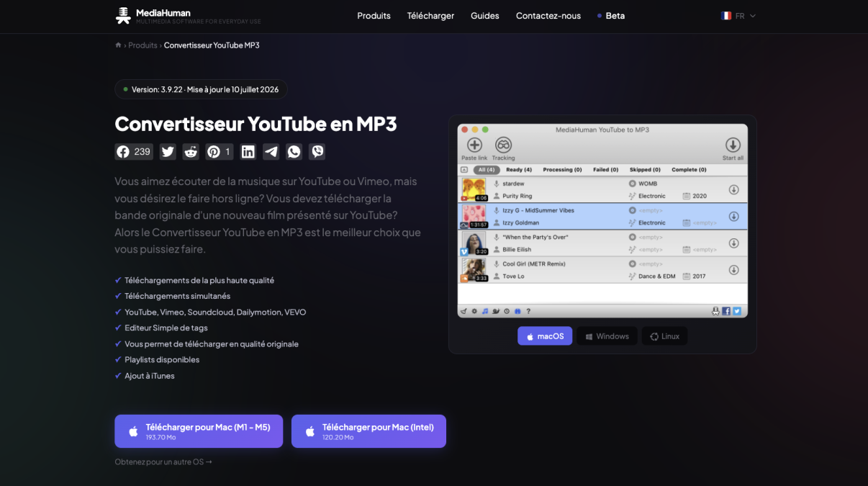This screenshot has height=486, width=868.
Task: Click the Twitter icon in preview bottom bar
Action: 737,311
